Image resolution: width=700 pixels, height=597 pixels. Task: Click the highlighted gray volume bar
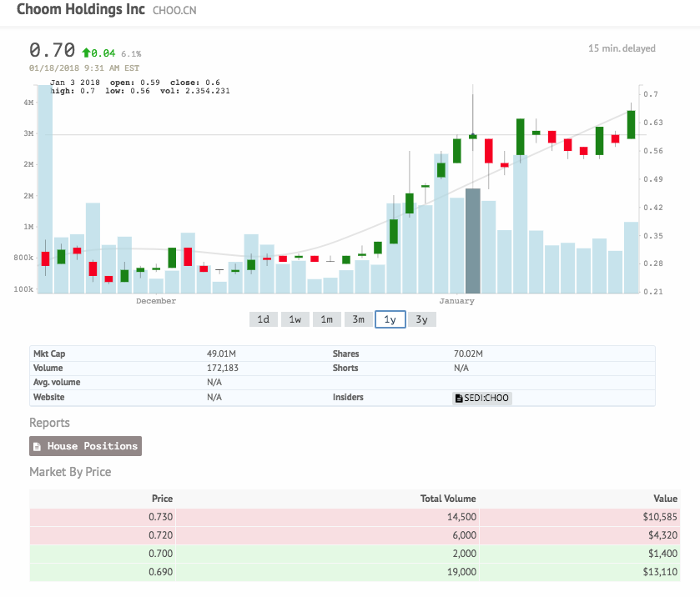[472, 241]
